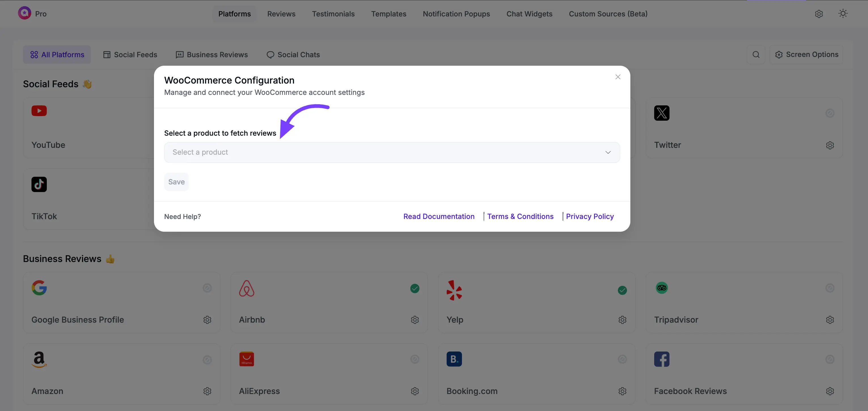
Task: Click the AliExpress platform icon
Action: [x=247, y=359]
